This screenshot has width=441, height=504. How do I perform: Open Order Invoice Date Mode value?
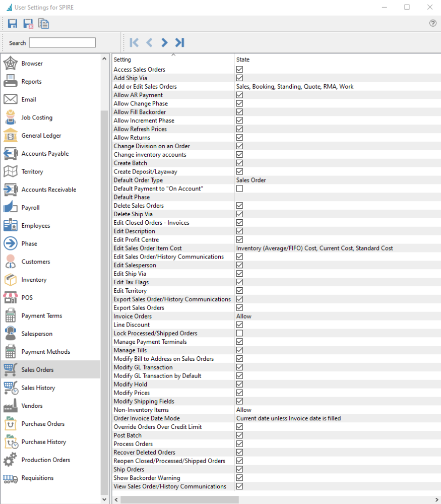tap(288, 418)
